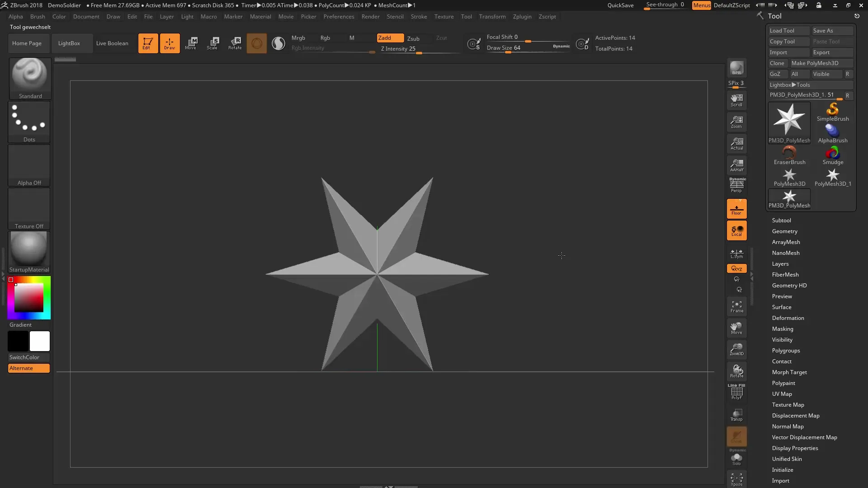Viewport: 868px width, 488px height.
Task: Click the right shelf Rotate view icon
Action: [x=736, y=371]
